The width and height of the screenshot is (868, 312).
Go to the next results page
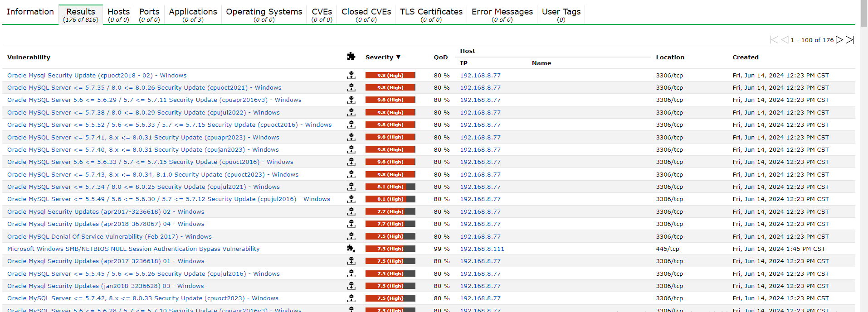point(839,40)
